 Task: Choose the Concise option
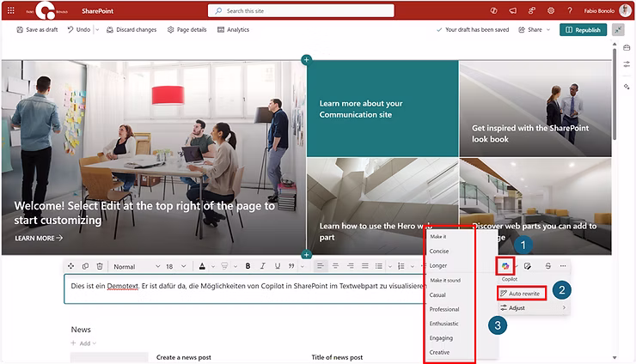point(439,251)
